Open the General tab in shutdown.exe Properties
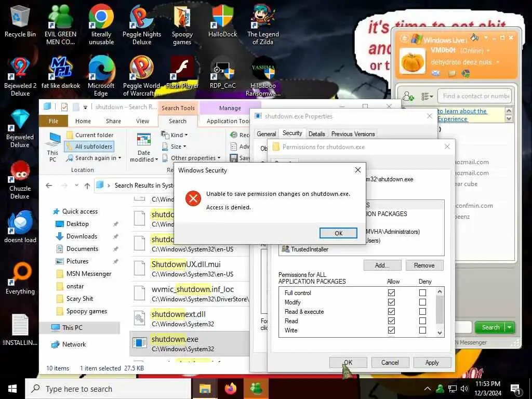 [267, 134]
